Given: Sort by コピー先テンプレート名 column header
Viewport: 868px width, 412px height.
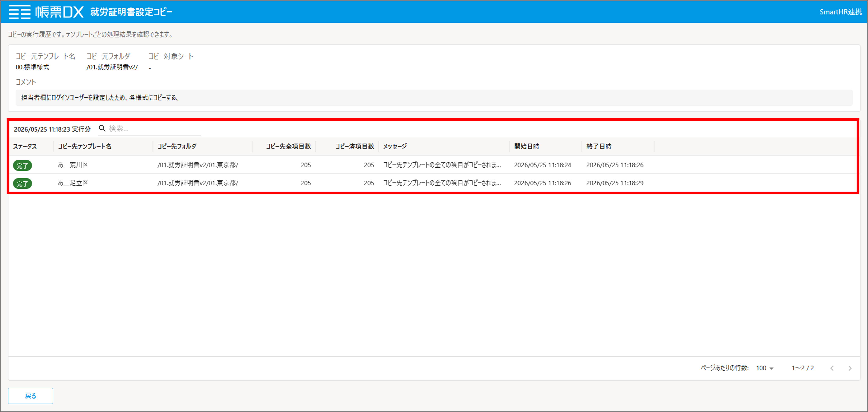Looking at the screenshot, I should (85, 147).
